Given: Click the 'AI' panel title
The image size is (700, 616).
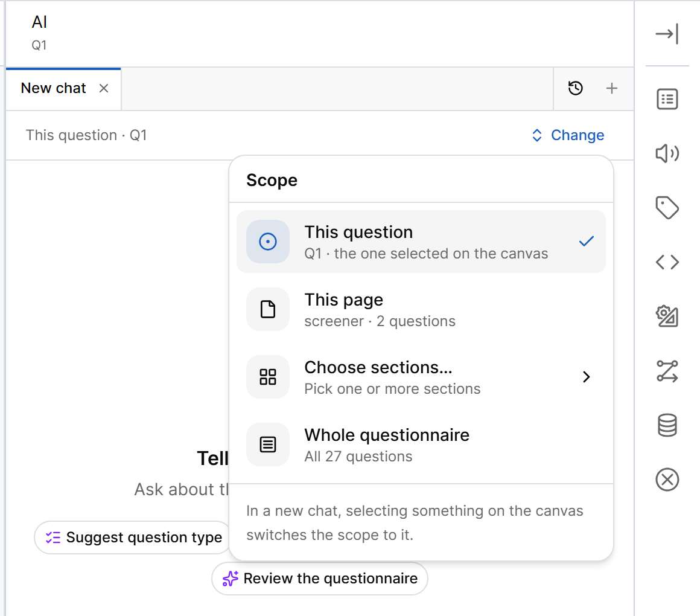Looking at the screenshot, I should click(39, 22).
